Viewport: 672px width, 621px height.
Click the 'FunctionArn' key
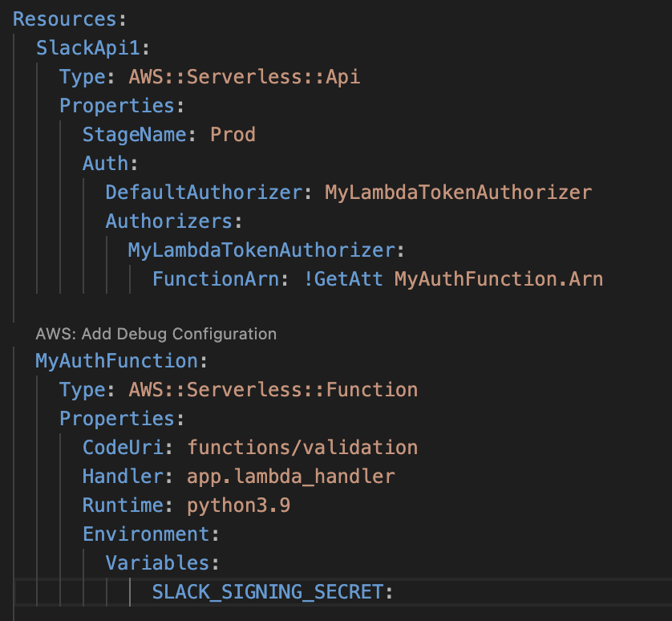coord(216,279)
